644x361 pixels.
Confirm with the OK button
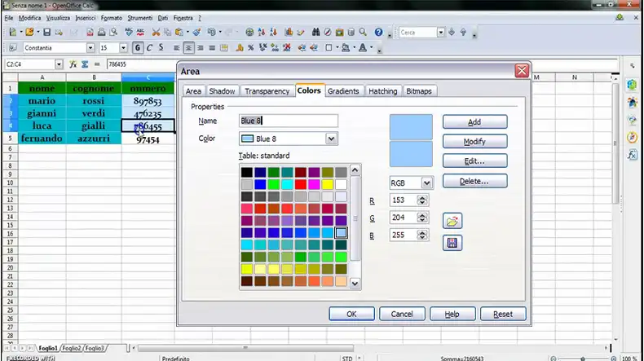pos(351,315)
